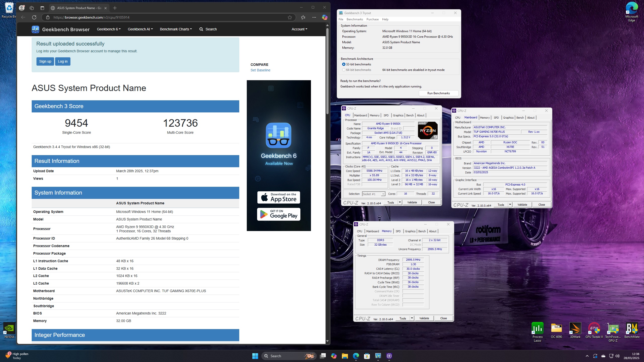Open Help menu in Geekbench 3
644x362 pixels.
click(385, 19)
